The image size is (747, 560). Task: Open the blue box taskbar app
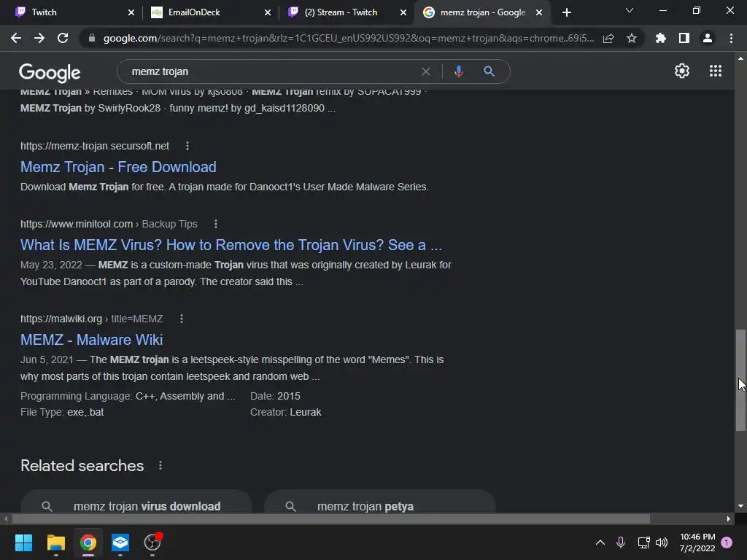click(x=120, y=542)
